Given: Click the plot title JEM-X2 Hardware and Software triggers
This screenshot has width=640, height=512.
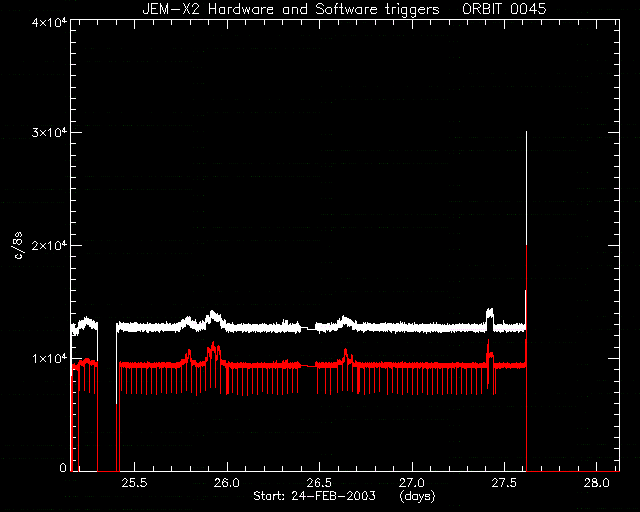Looking at the screenshot, I should tap(291, 9).
